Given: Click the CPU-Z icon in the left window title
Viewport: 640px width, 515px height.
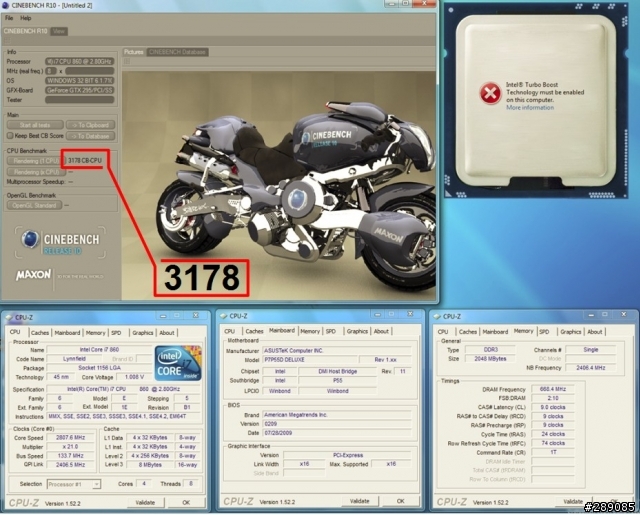Looking at the screenshot, I should click(x=9, y=317).
